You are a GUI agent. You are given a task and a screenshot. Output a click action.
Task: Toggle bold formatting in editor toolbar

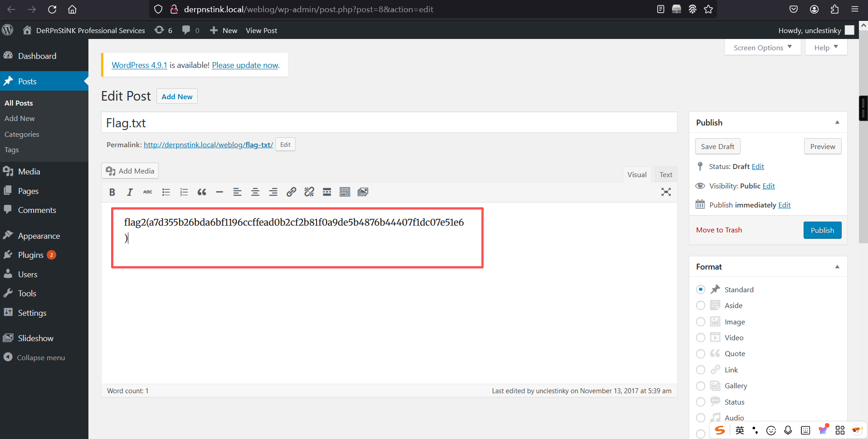tap(112, 192)
